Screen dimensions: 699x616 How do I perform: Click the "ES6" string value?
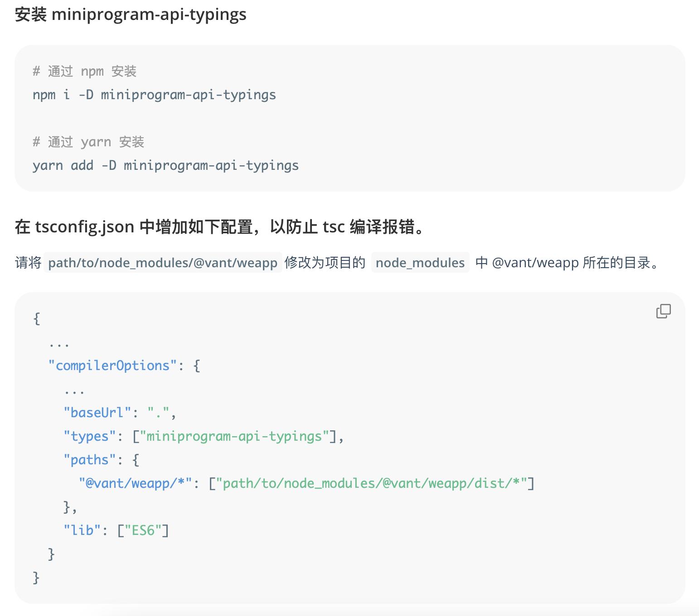(x=143, y=530)
